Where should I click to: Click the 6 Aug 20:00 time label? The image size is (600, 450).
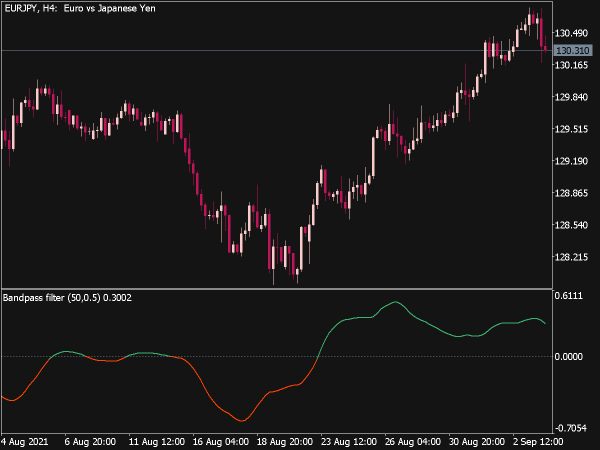click(x=90, y=442)
